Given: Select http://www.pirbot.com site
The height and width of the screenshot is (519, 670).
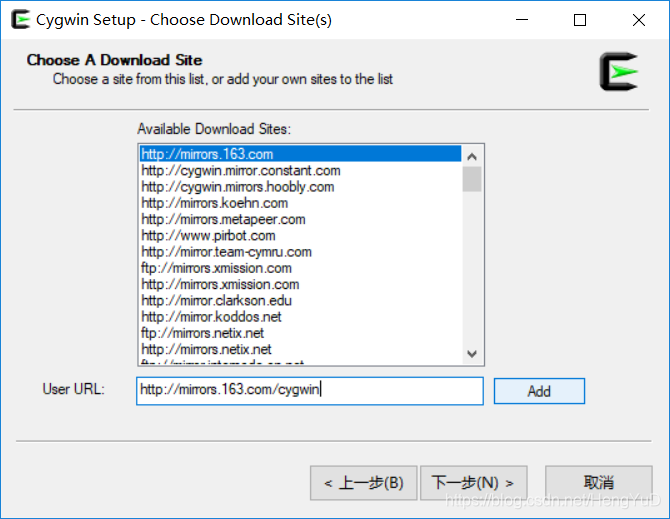Looking at the screenshot, I should [300, 235].
